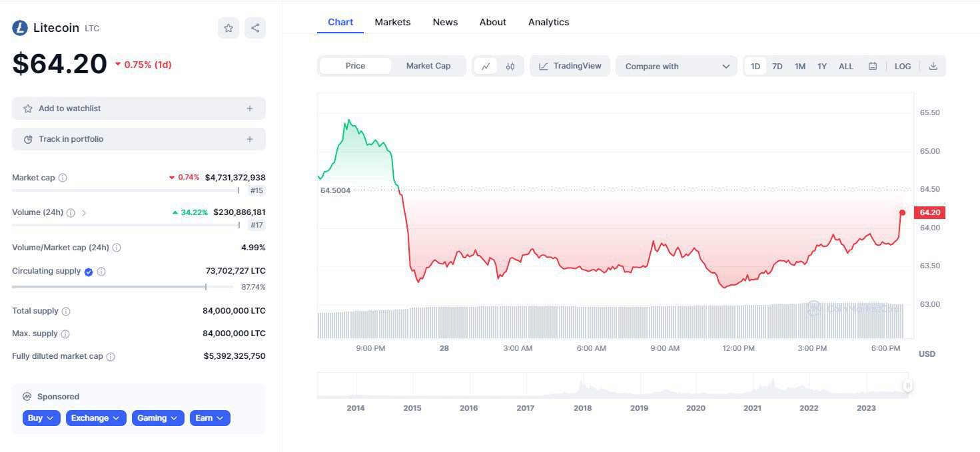The height and width of the screenshot is (452, 980).
Task: Switch to line chart view icon
Action: (x=486, y=66)
